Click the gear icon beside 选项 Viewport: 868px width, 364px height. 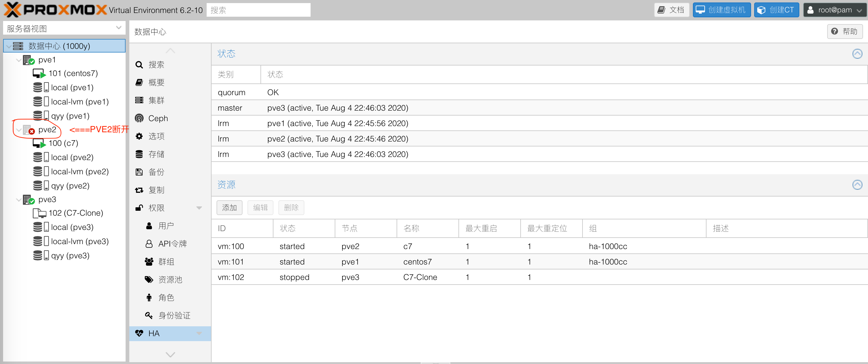click(139, 136)
